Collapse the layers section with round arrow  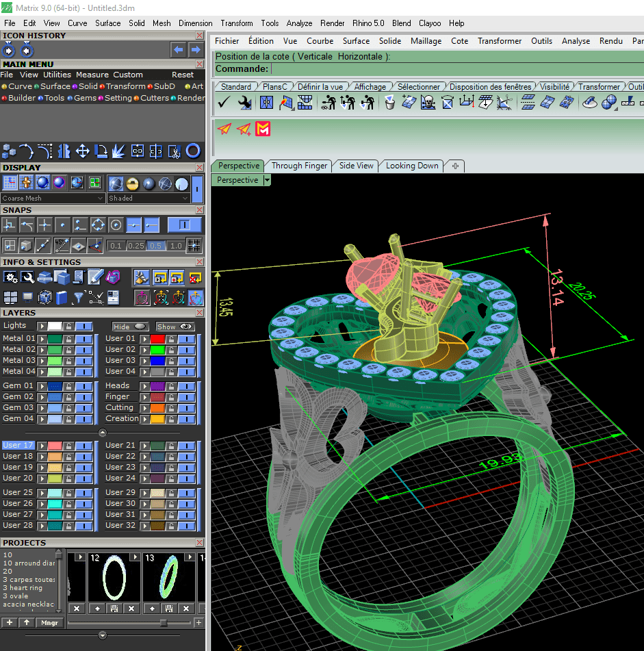click(x=103, y=433)
